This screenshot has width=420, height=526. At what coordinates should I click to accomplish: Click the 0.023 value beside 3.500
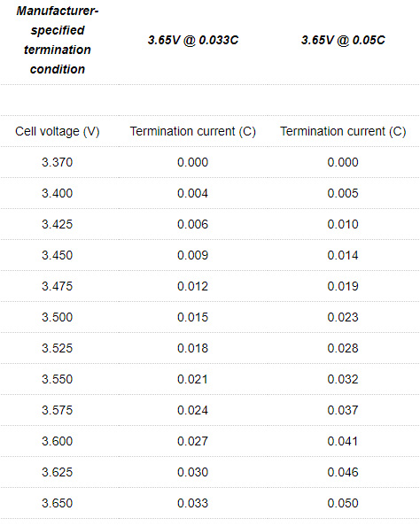coord(343,317)
